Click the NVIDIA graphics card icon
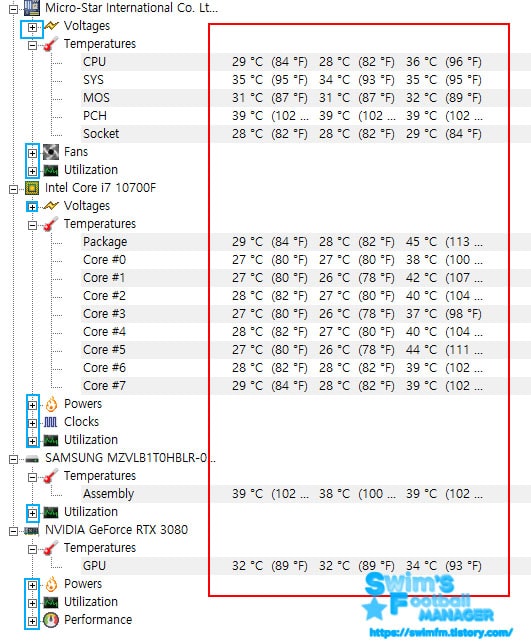Viewport: 531px width, 644px height. click(x=32, y=531)
